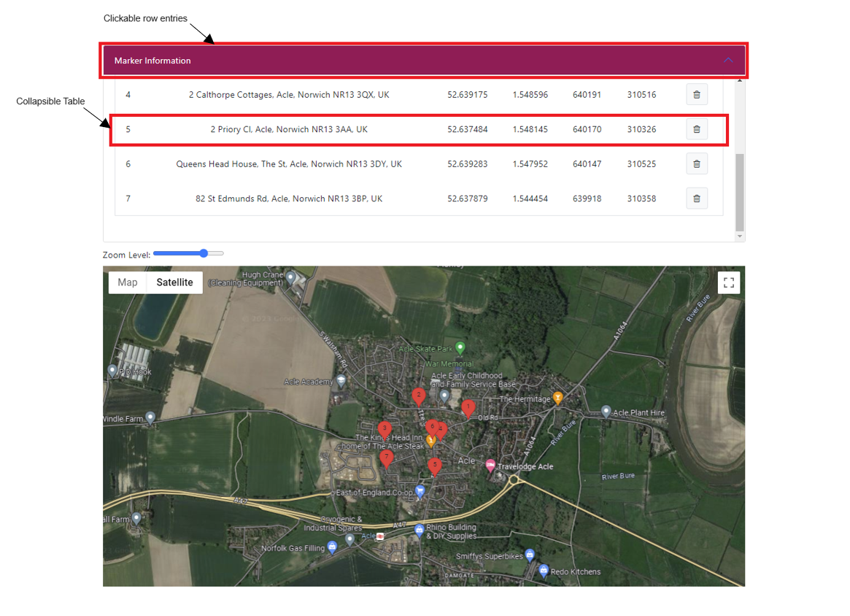Click the Zoom Level slider handle
Viewport: 850px width, 616px height.
pyautogui.click(x=204, y=254)
